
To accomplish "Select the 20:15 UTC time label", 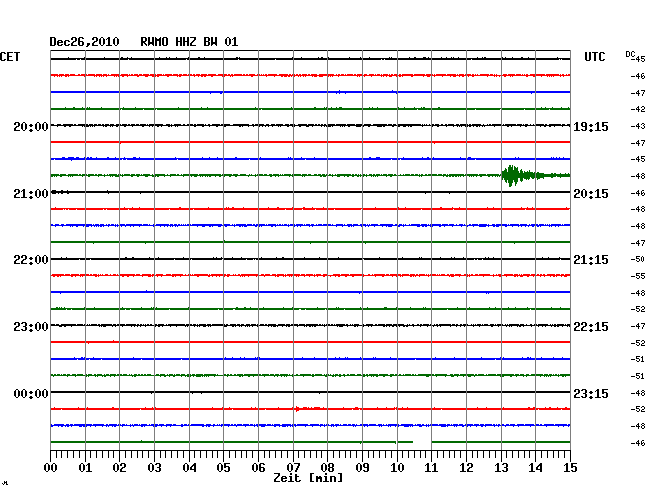I will 591,194.
